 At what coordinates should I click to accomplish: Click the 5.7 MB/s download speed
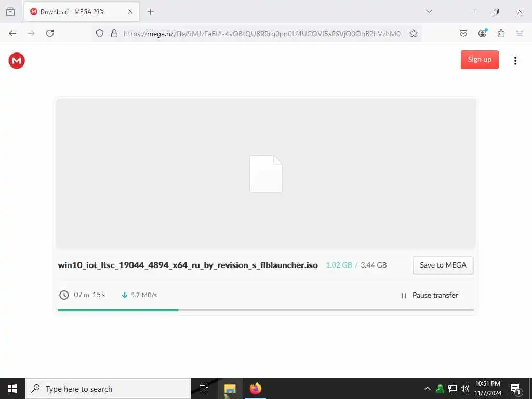pyautogui.click(x=144, y=295)
